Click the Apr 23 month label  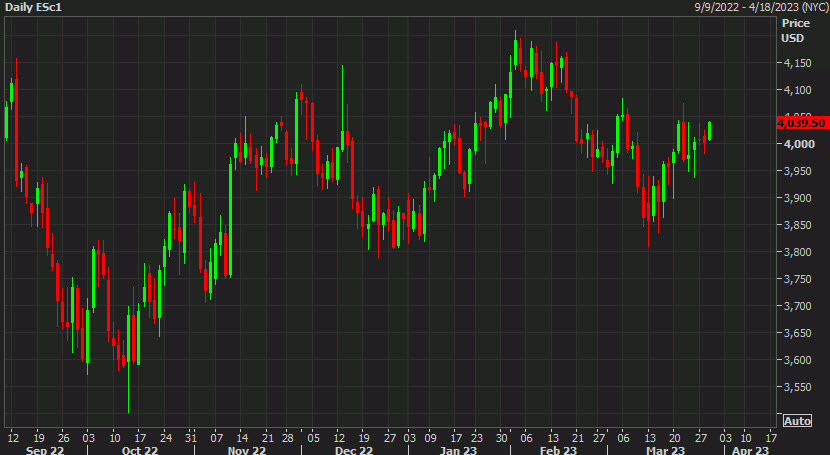(750, 450)
